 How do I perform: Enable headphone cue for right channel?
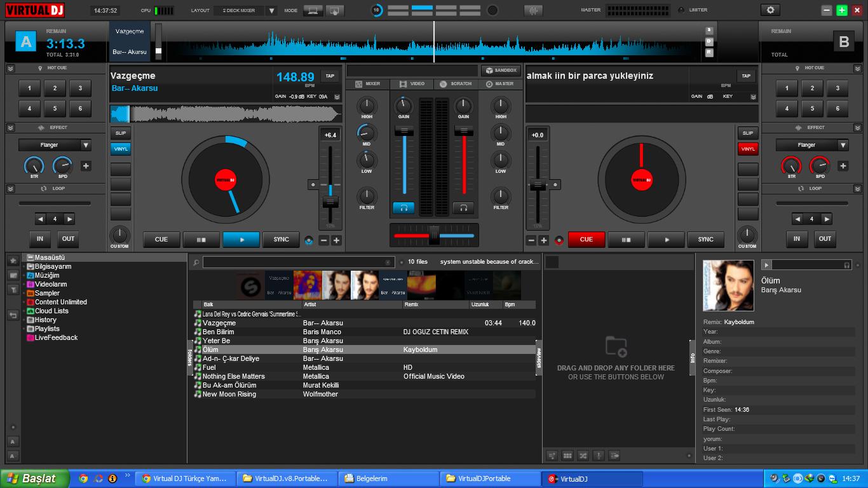463,208
